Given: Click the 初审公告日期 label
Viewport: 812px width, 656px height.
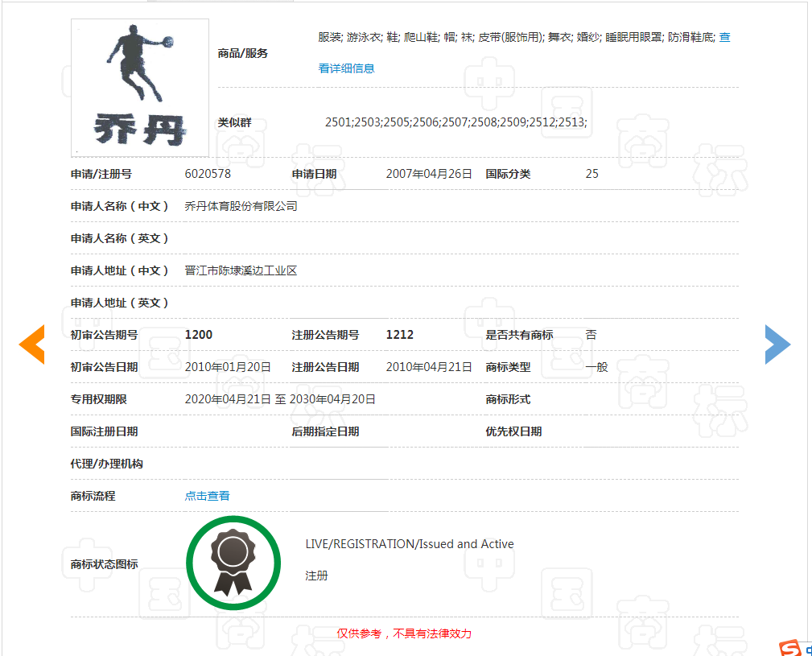Looking at the screenshot, I should point(104,367).
